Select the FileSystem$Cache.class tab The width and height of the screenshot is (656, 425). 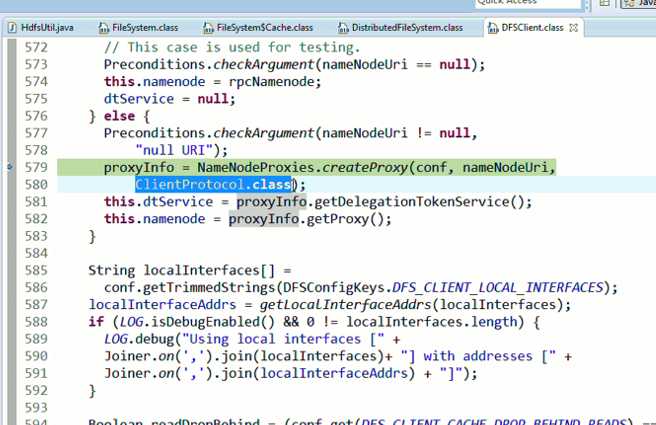pyautogui.click(x=258, y=28)
